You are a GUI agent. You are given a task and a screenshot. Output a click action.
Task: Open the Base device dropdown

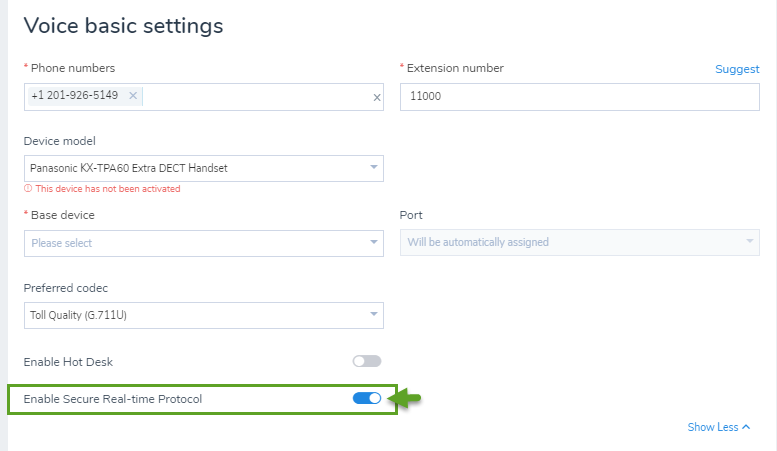point(204,243)
